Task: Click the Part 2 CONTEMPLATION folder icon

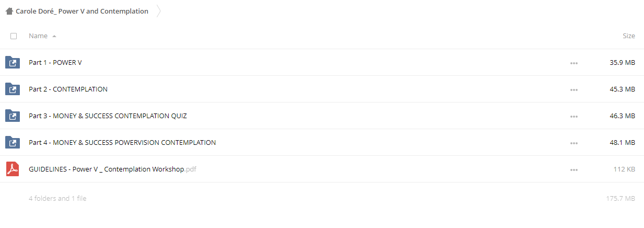Action: pyautogui.click(x=12, y=89)
